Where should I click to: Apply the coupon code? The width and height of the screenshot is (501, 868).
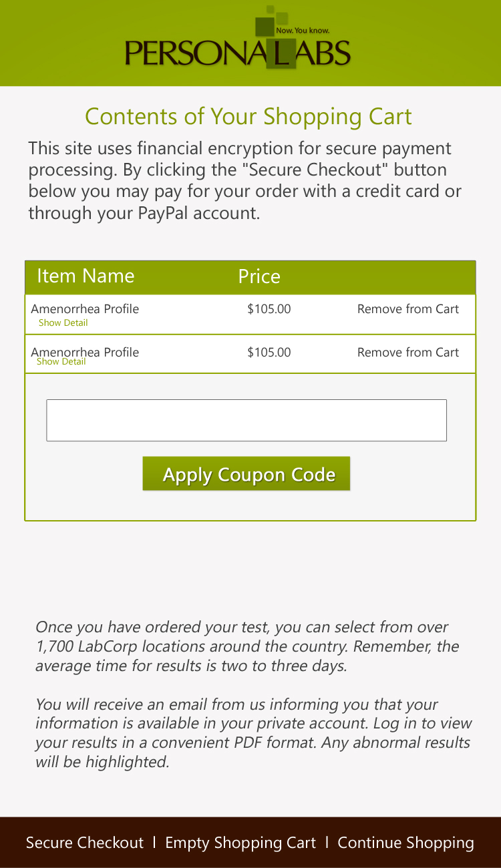tap(246, 474)
